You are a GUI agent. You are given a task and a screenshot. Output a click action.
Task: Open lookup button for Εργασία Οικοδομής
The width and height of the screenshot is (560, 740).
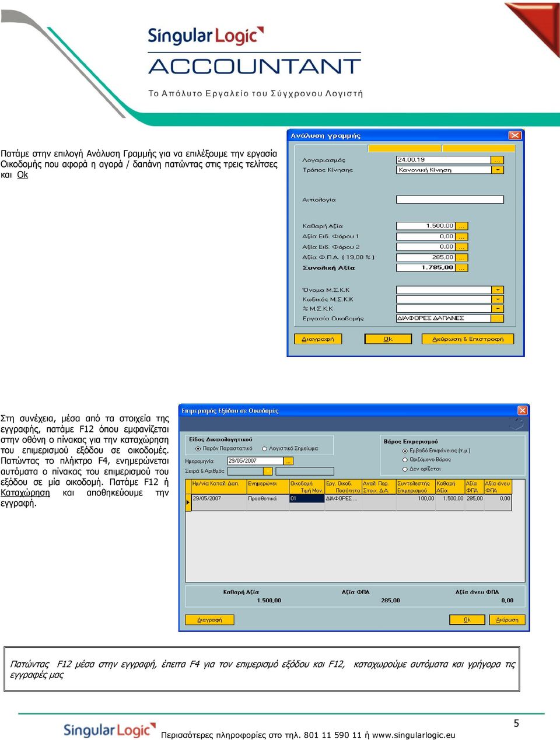(498, 319)
